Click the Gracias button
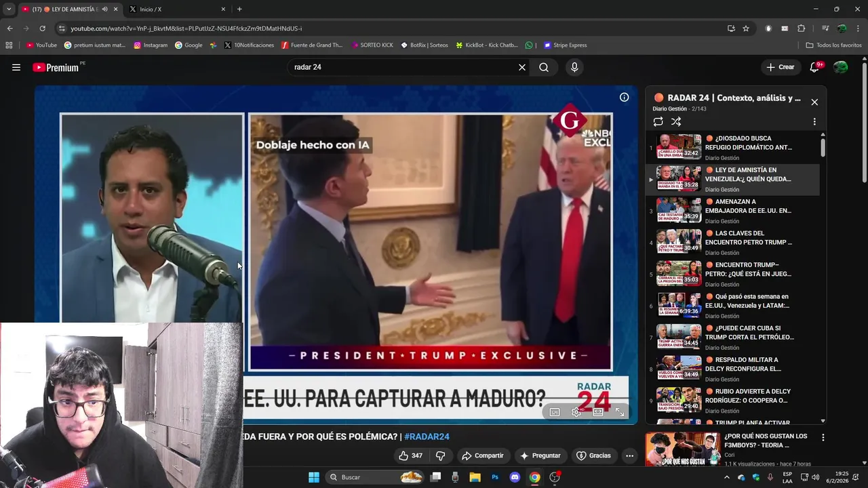Viewport: 868px width, 488px height. [593, 455]
